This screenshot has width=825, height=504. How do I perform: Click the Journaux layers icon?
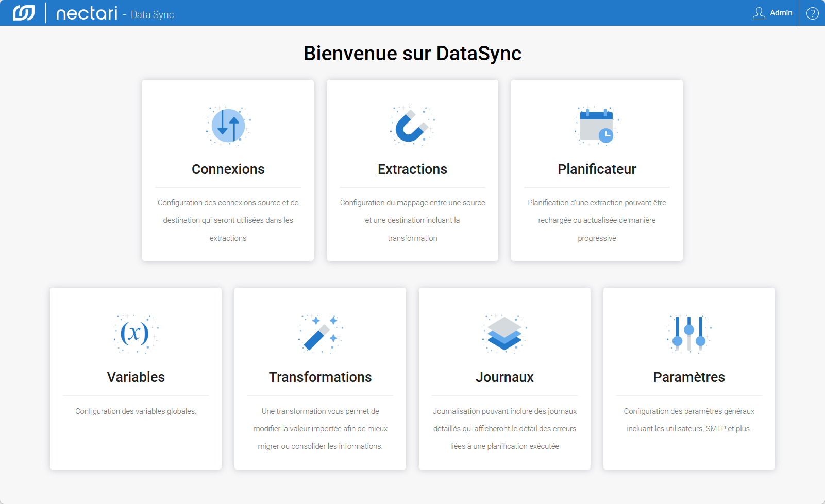504,334
